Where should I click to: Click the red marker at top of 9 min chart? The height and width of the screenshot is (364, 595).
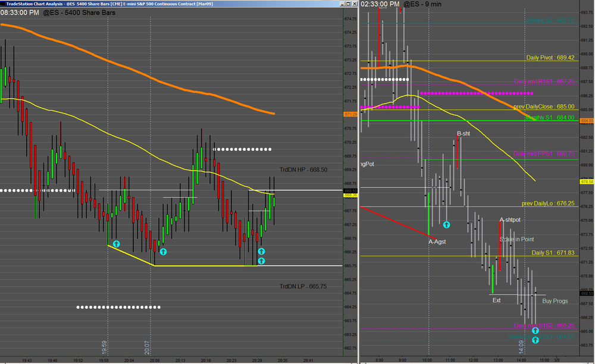[400, 10]
